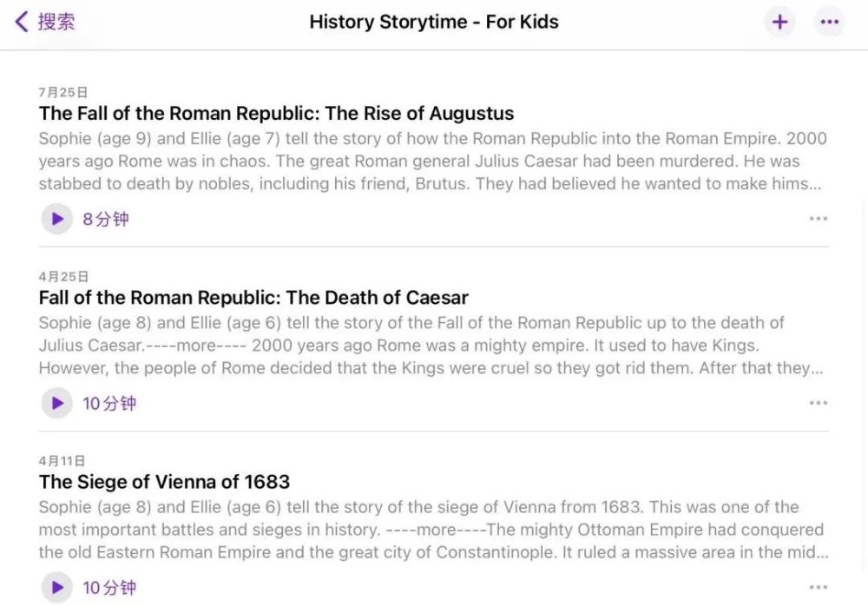Expand the Siege of Vienna episode description
The image size is (868, 606).
pyautogui.click(x=432, y=530)
